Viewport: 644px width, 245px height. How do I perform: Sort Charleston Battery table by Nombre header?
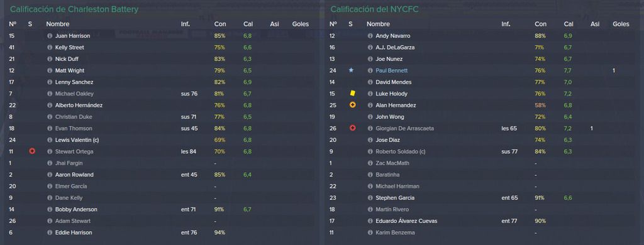[x=57, y=24]
